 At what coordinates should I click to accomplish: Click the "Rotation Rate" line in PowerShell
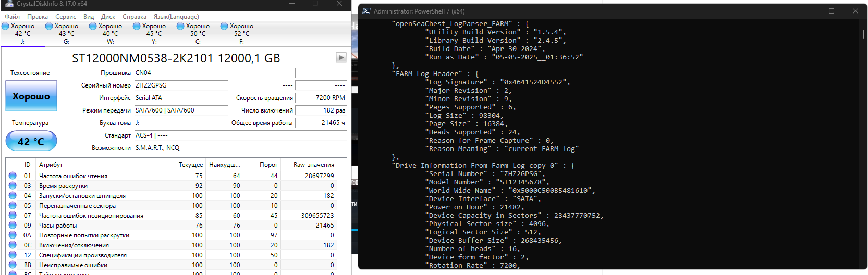click(472, 266)
